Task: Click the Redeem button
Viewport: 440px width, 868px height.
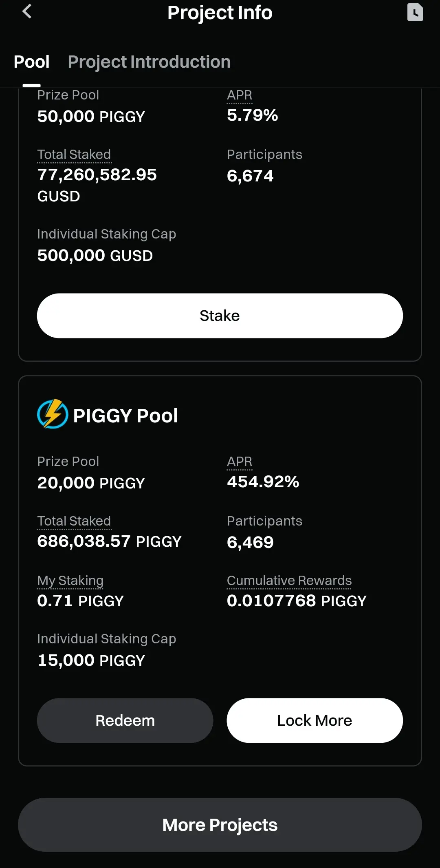Action: 125,720
